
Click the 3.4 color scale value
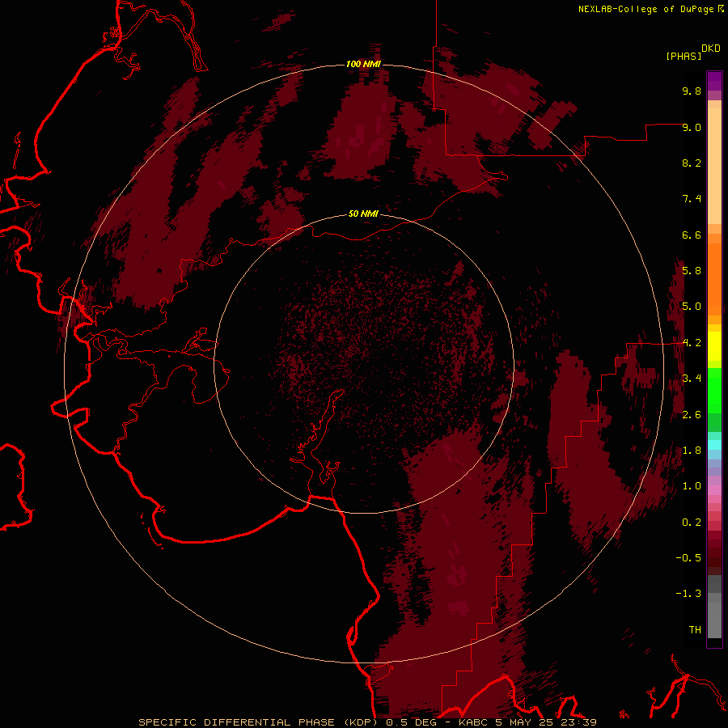[692, 379]
